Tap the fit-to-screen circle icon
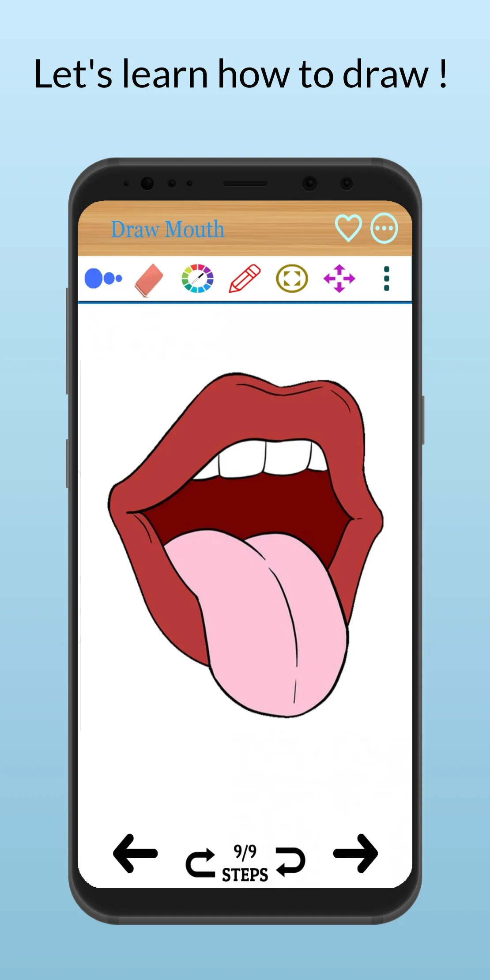 pyautogui.click(x=292, y=279)
